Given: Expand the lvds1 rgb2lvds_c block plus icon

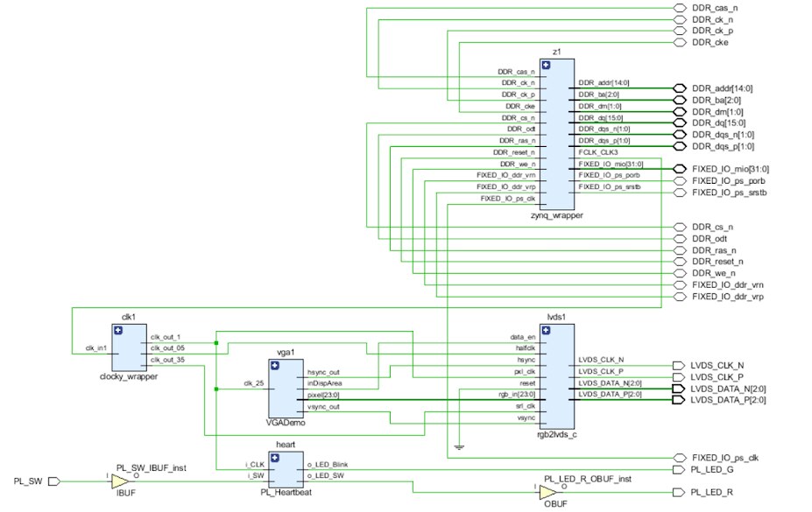Looking at the screenshot, I should click(546, 331).
